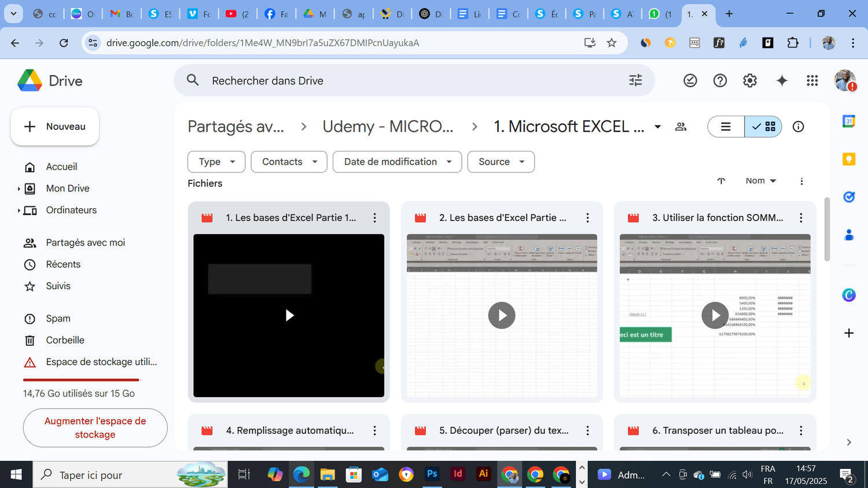This screenshot has height=488, width=868.
Task: Reverse sort direction arrow
Action: 721,181
